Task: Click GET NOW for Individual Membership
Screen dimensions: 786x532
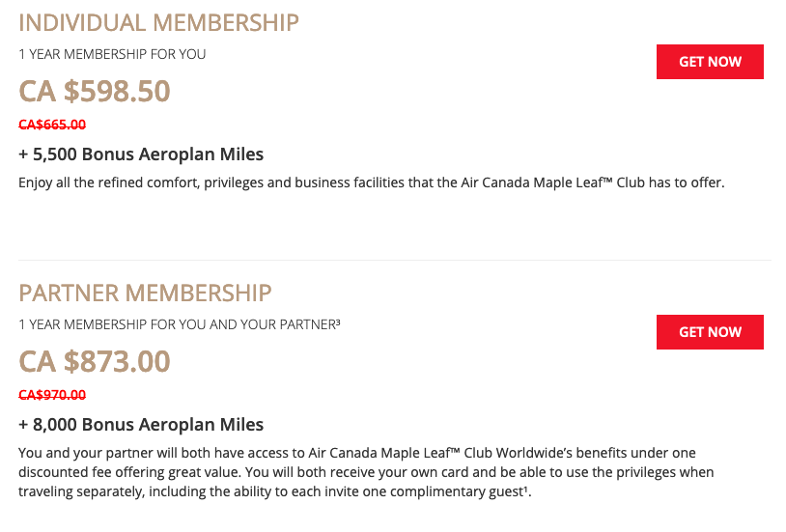Action: 710,62
